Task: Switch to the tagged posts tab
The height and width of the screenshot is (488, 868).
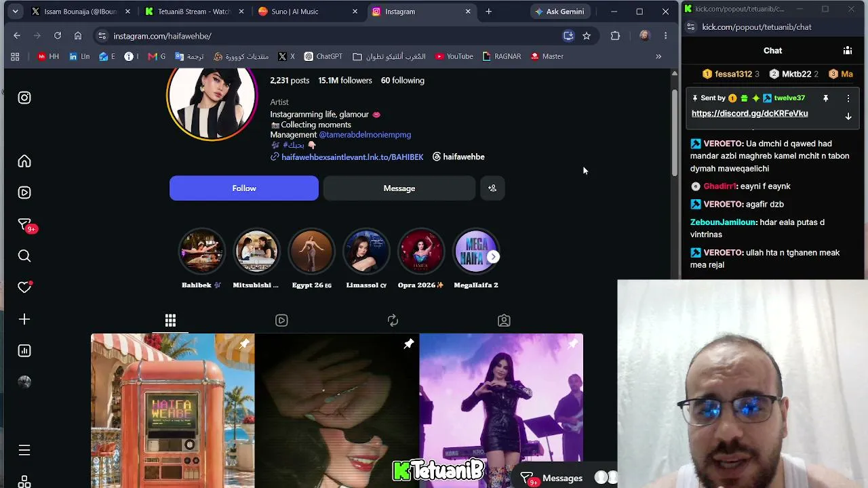Action: pos(504,320)
